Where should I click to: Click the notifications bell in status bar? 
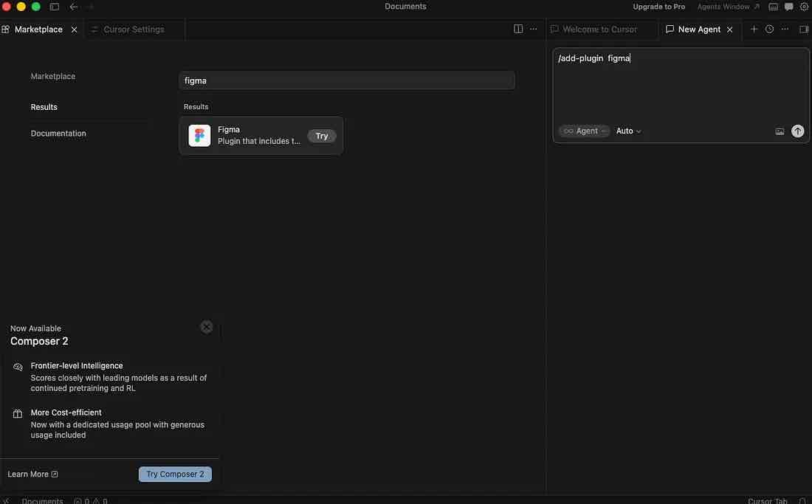[x=802, y=501]
